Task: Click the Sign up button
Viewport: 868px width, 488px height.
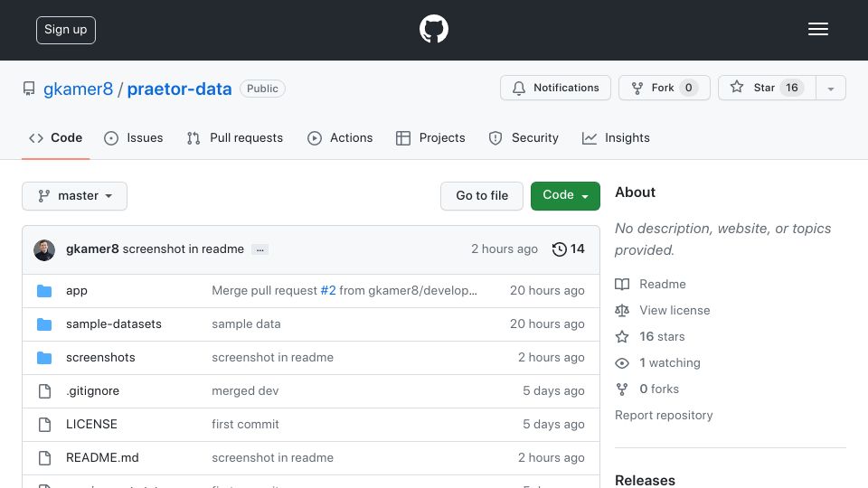Action: tap(66, 30)
